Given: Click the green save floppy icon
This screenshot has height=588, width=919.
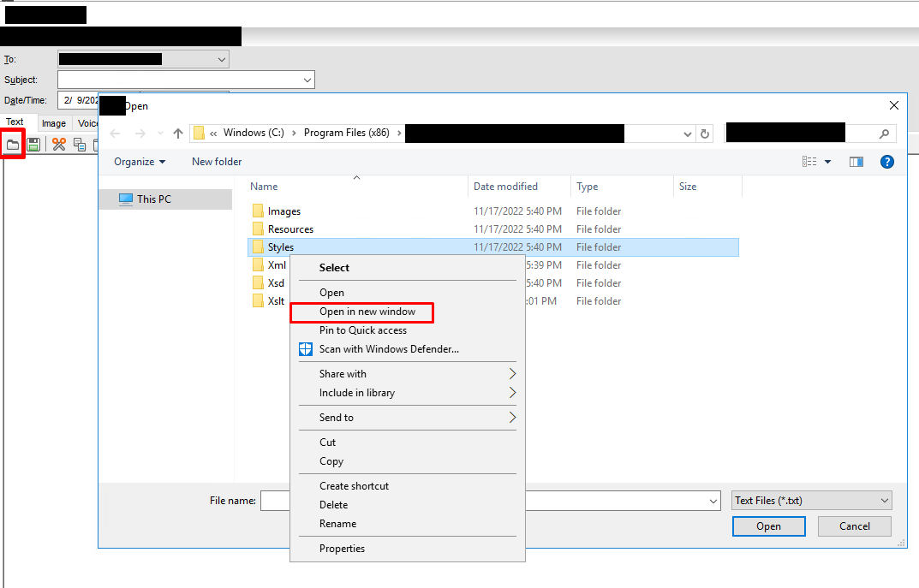Looking at the screenshot, I should point(33,145).
